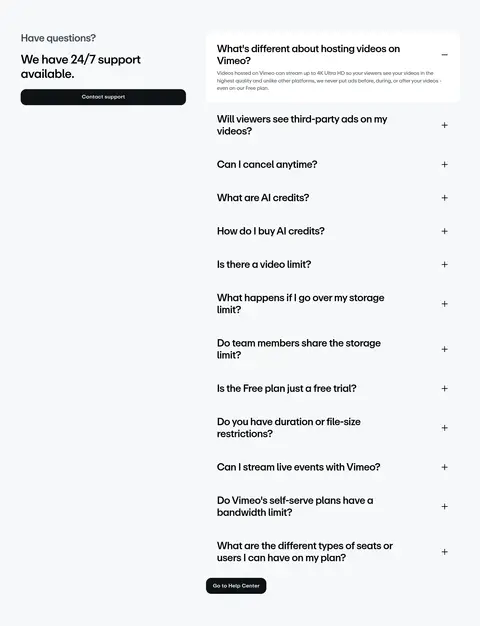Image resolution: width=480 pixels, height=626 pixels.
Task: Click the Is there a video limit question text
Action: click(x=264, y=264)
